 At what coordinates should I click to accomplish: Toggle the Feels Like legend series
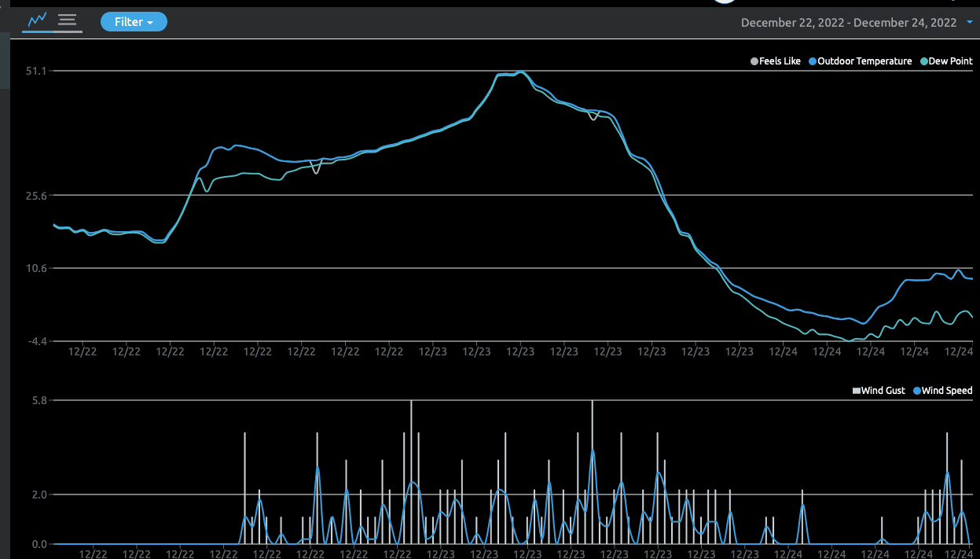pyautogui.click(x=776, y=61)
